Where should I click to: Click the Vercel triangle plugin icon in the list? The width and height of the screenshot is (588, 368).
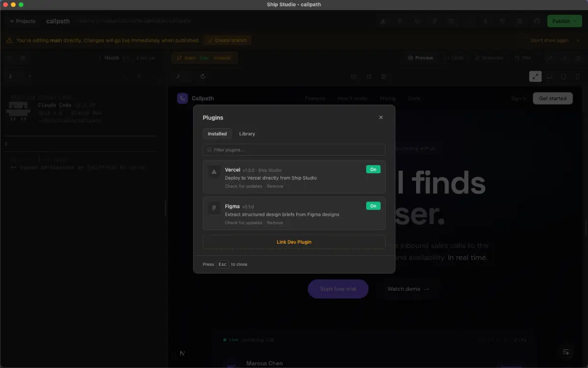tap(214, 171)
